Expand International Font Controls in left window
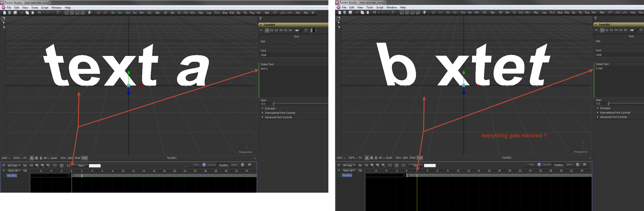644x211 pixels. tap(263, 113)
